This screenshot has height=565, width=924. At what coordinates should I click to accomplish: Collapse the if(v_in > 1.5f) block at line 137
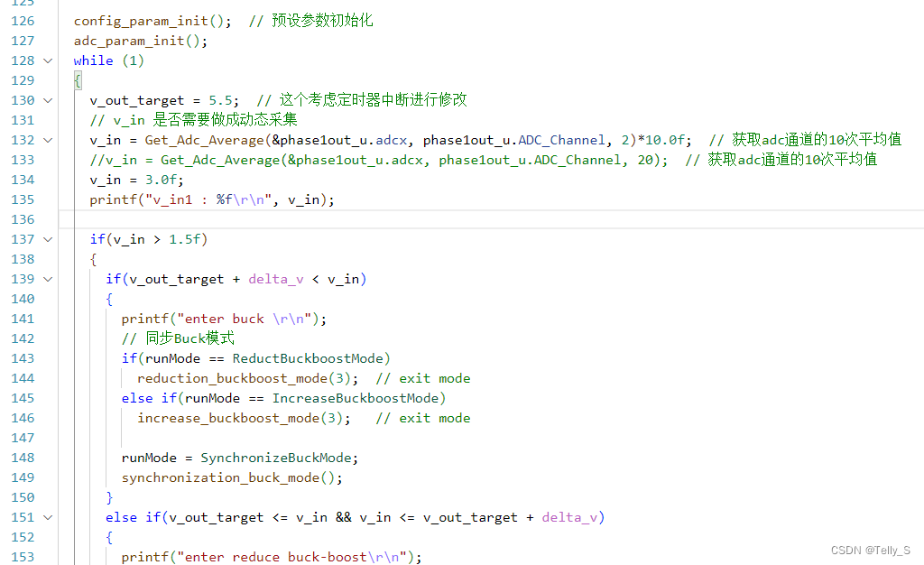49,239
